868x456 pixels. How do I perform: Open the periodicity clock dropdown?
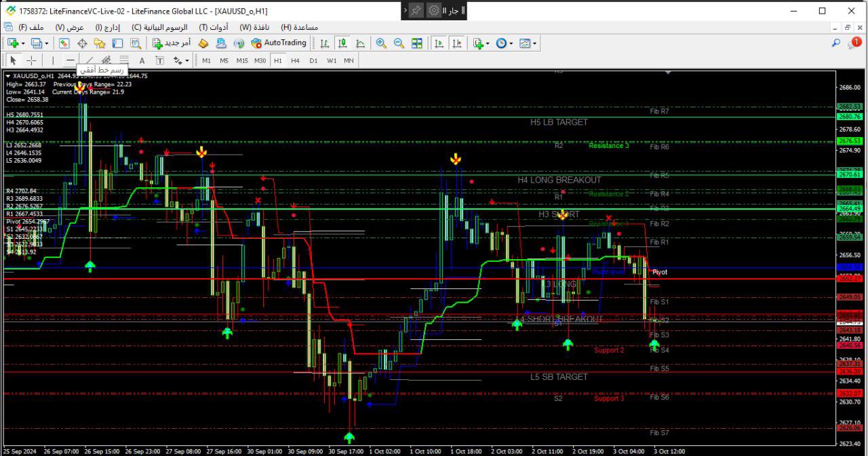(504, 43)
